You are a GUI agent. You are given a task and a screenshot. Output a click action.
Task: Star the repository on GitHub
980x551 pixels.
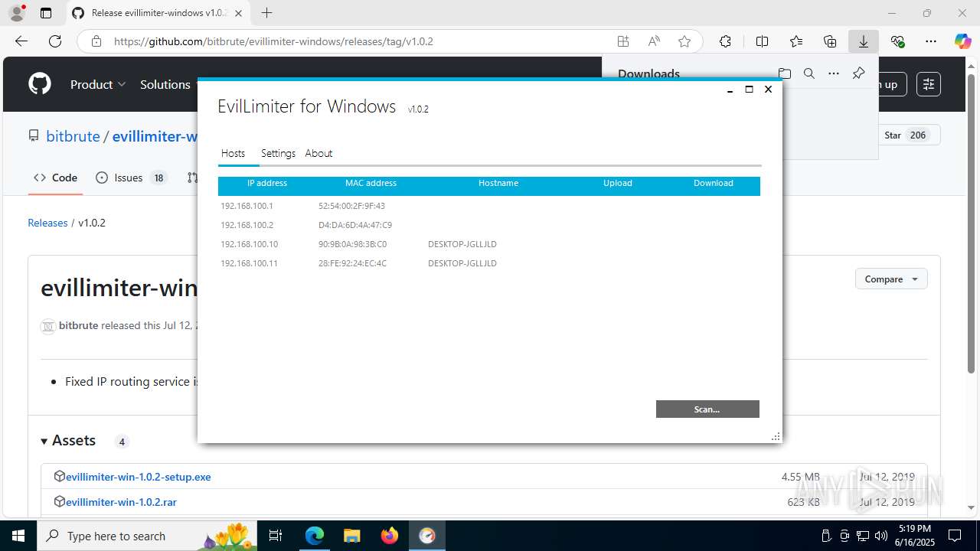[x=908, y=135]
